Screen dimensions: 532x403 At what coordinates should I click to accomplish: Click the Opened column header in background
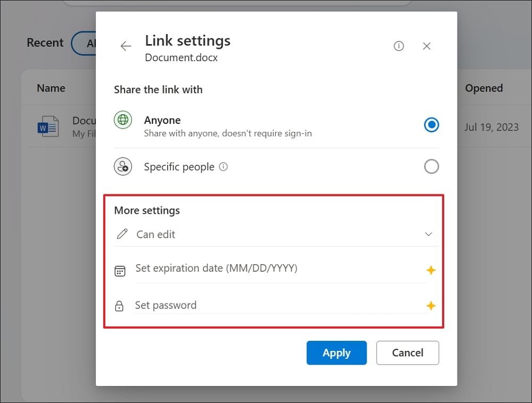click(x=484, y=88)
